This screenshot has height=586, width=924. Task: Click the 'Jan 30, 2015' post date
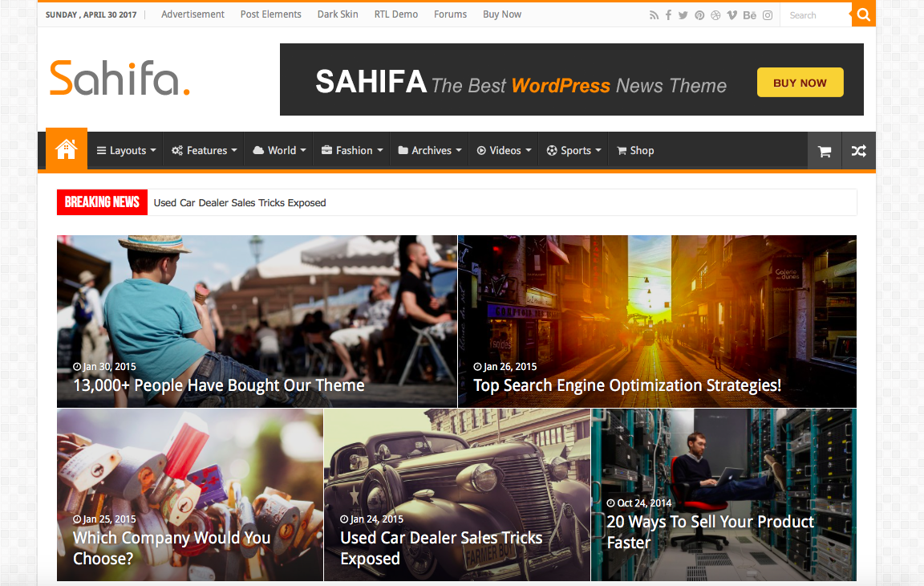coord(104,367)
